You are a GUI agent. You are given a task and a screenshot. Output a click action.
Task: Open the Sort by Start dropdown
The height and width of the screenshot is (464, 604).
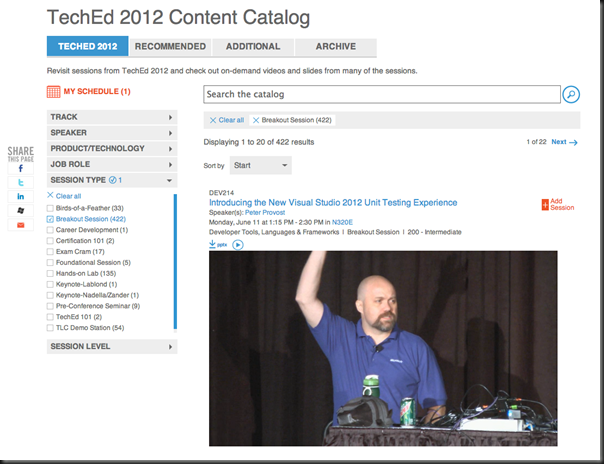coord(260,165)
